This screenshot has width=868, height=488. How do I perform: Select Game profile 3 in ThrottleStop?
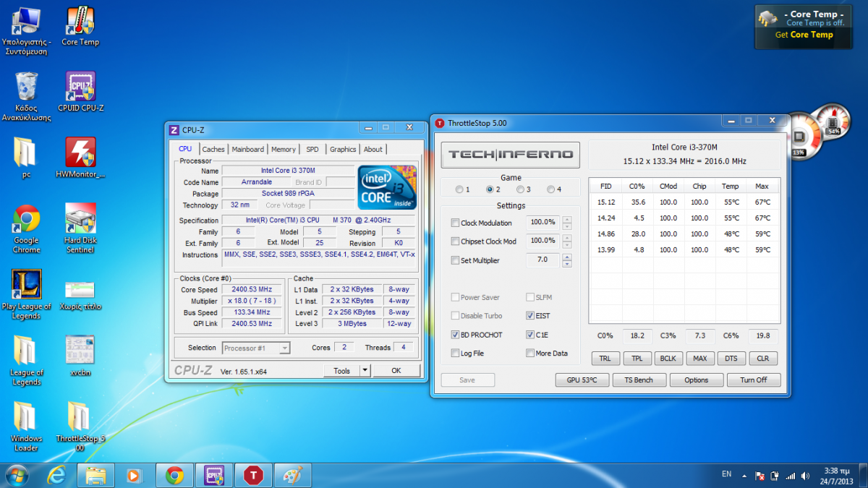[x=521, y=189]
